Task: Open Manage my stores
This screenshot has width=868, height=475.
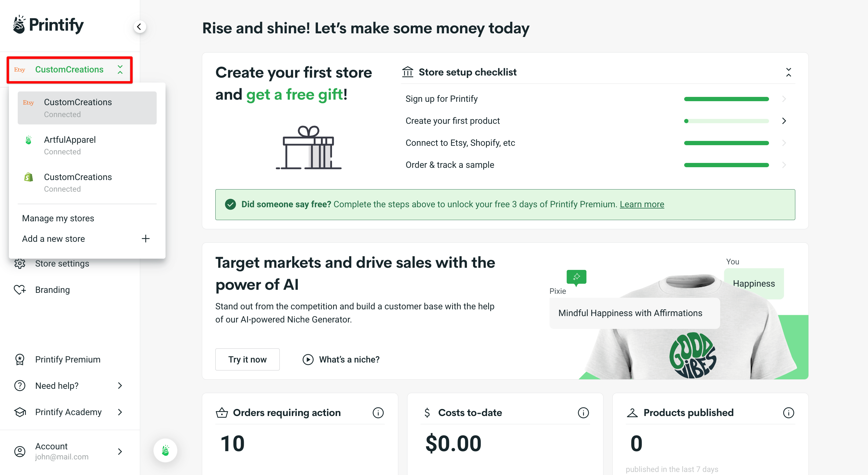Action: pos(58,218)
